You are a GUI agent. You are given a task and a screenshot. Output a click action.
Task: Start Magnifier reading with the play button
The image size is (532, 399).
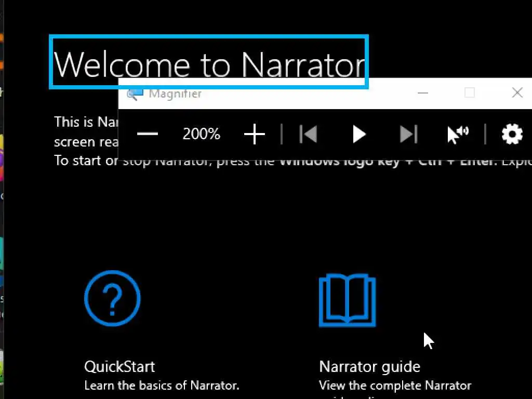[x=359, y=134]
